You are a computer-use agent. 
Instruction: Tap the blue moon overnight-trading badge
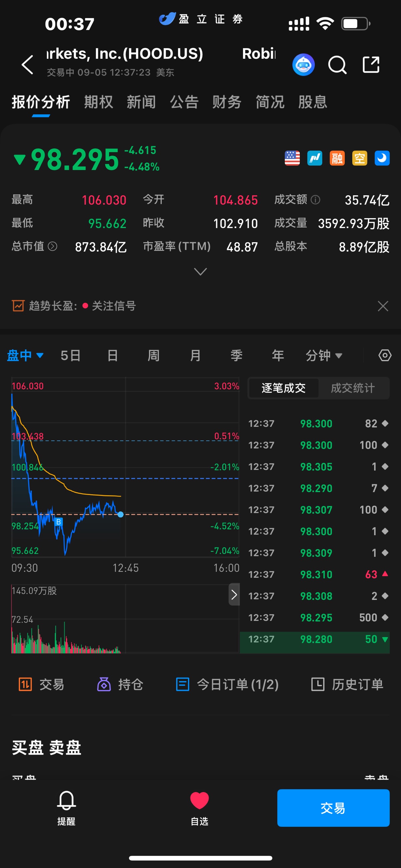coord(382,158)
